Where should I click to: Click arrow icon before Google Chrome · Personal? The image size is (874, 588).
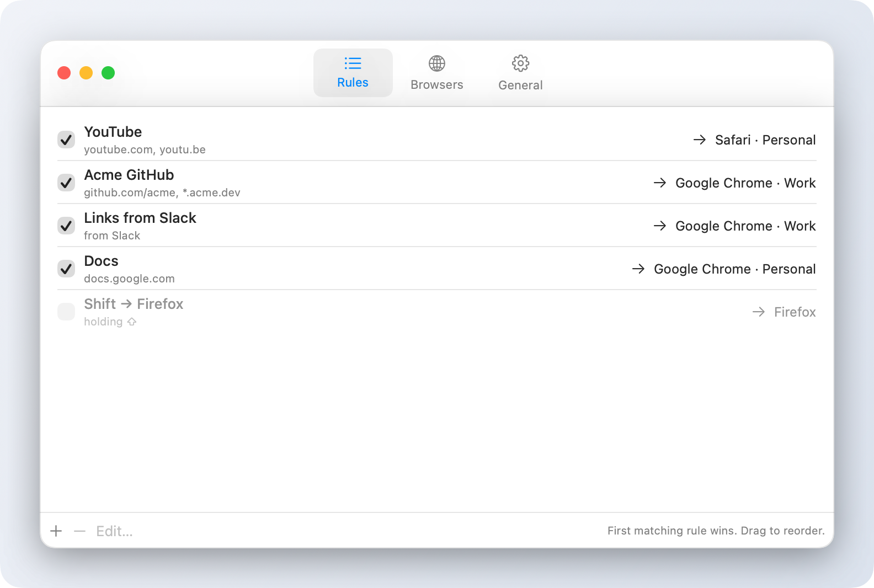[x=638, y=269]
